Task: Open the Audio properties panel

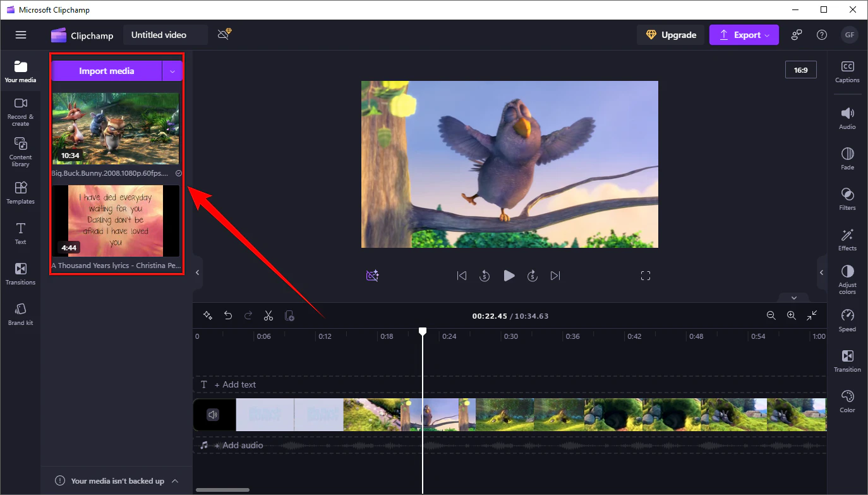Action: point(847,118)
